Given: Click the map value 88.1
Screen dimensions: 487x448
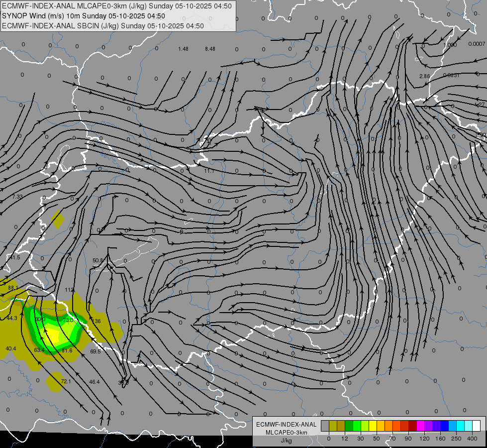Looking at the screenshot, I should click(x=13, y=288).
